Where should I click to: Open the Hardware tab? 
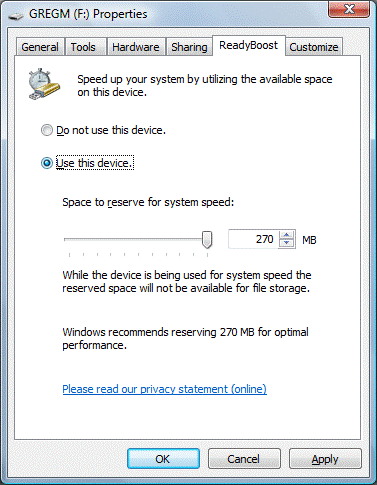point(136,47)
